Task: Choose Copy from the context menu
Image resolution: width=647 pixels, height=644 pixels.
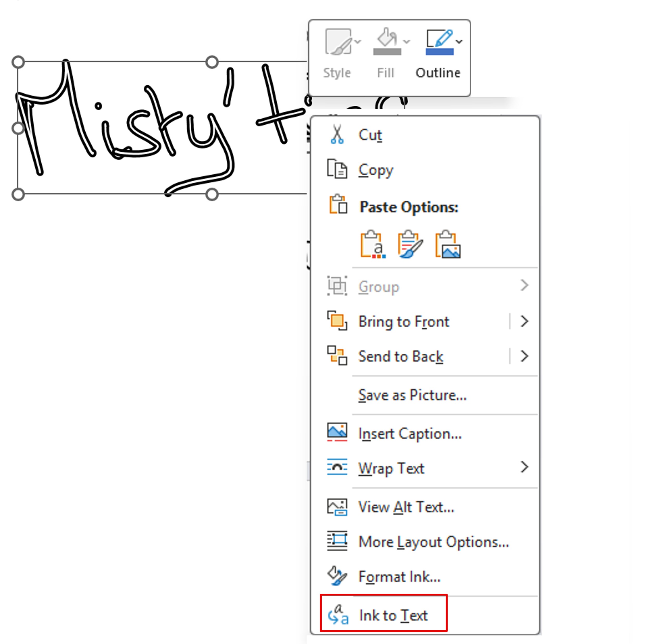Action: tap(425, 170)
